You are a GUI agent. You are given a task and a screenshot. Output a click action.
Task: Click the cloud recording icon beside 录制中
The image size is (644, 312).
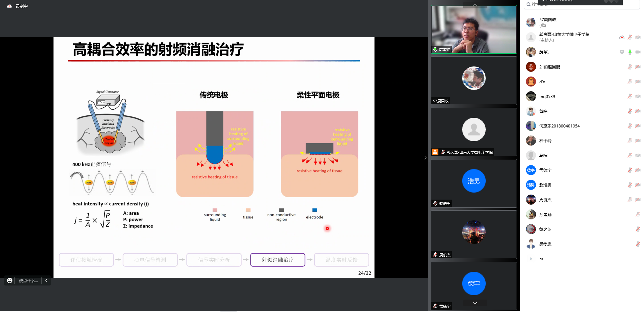[9, 6]
